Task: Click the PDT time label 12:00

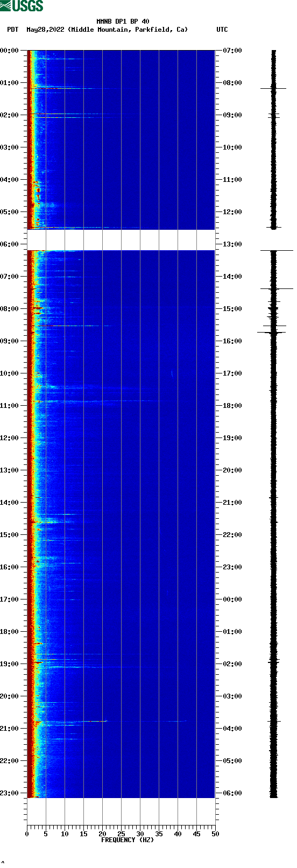Action: (9, 438)
